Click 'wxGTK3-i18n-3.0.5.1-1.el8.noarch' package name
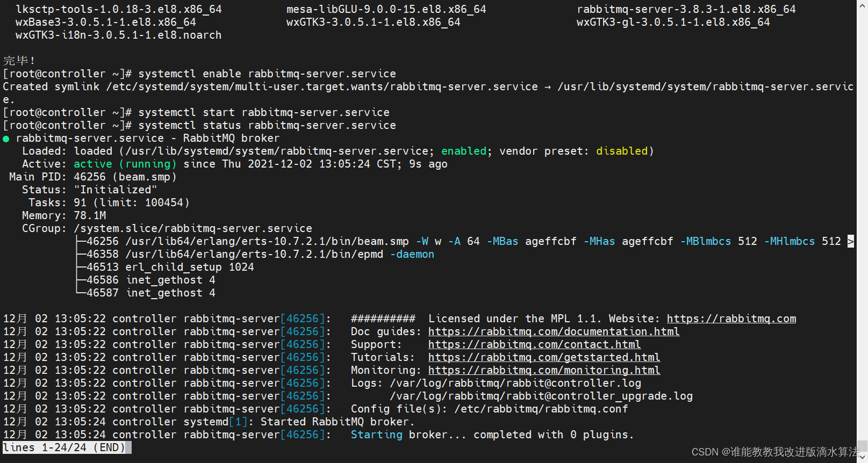 tap(119, 35)
